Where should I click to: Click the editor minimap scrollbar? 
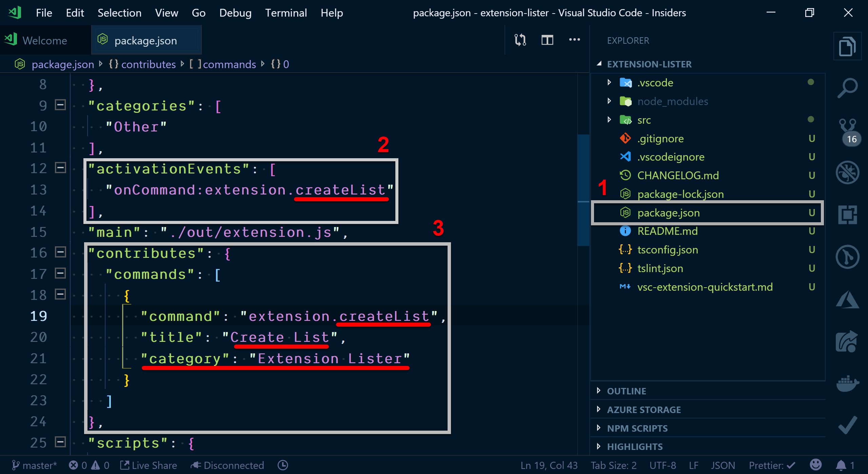point(583,190)
